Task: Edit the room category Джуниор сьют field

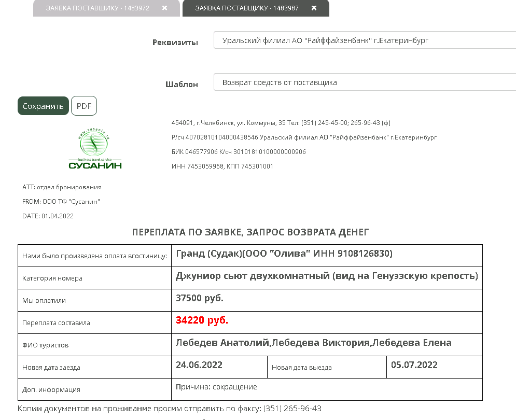Action: [327, 276]
